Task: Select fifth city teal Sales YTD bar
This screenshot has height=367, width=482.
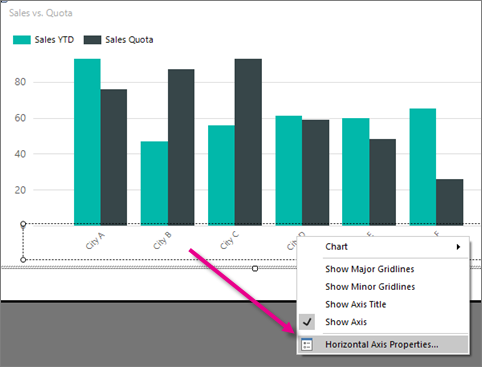Action: click(356, 172)
